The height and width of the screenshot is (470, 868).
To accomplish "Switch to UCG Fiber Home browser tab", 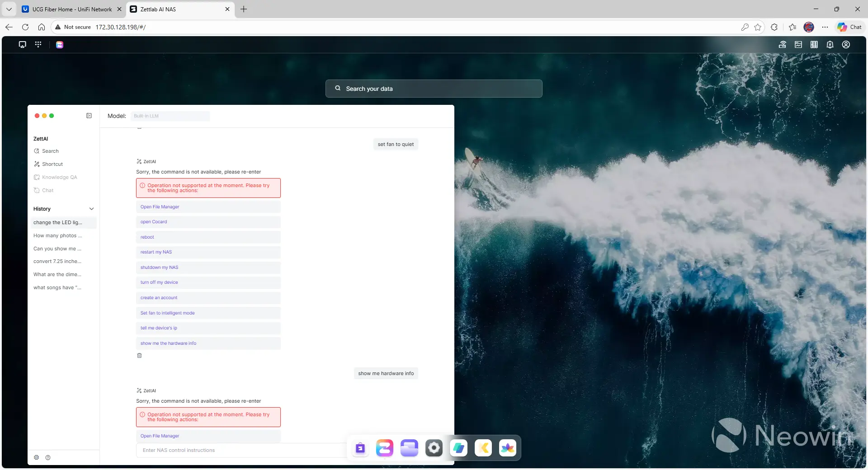I will 71,9.
